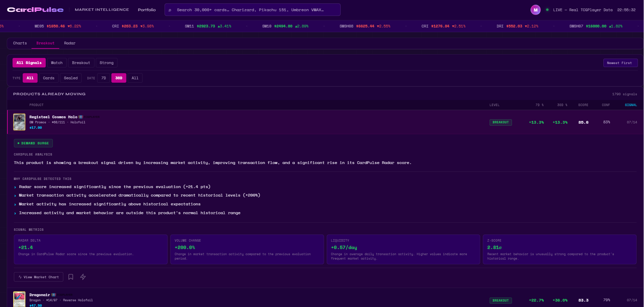
Task: Click the View Market Chart button
Action: (x=39, y=277)
